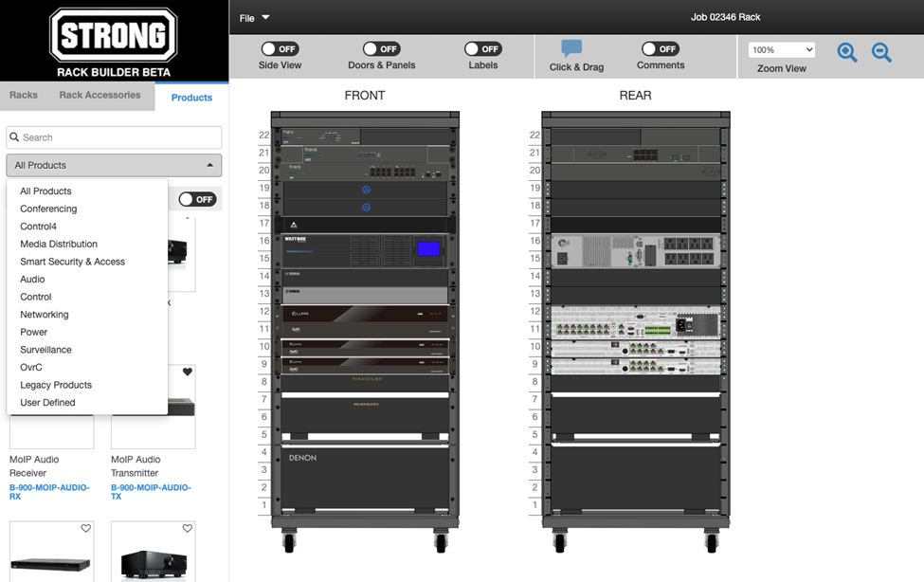Screen dimensions: 924x582
Task: Click the Job 02346 Rack title
Action: tap(725, 17)
